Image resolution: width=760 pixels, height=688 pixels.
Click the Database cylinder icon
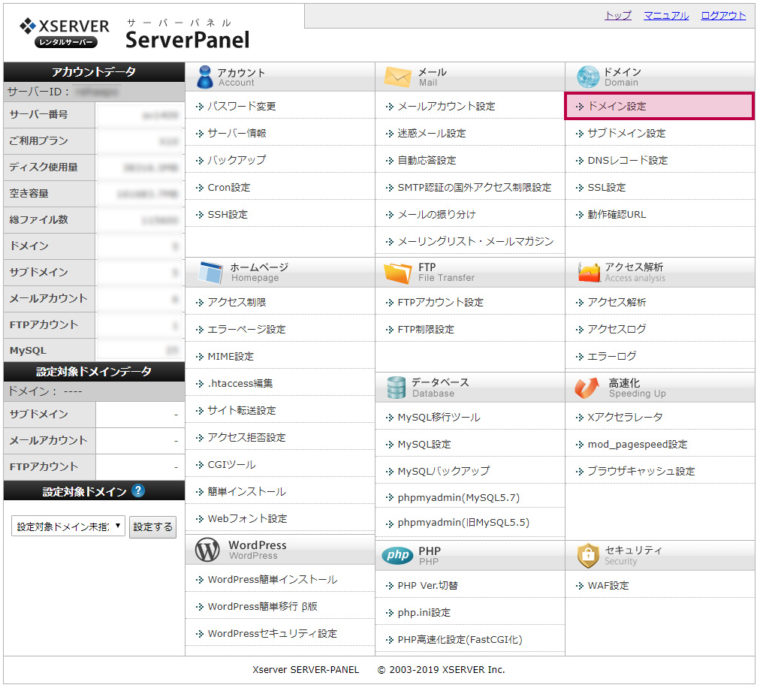click(396, 387)
